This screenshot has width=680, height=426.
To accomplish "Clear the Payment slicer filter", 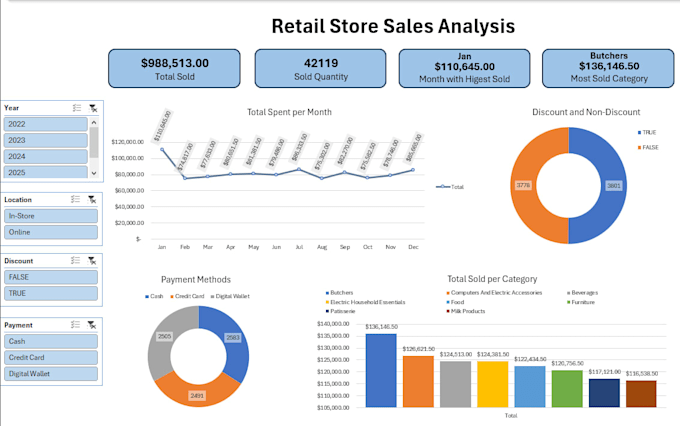I will [92, 325].
